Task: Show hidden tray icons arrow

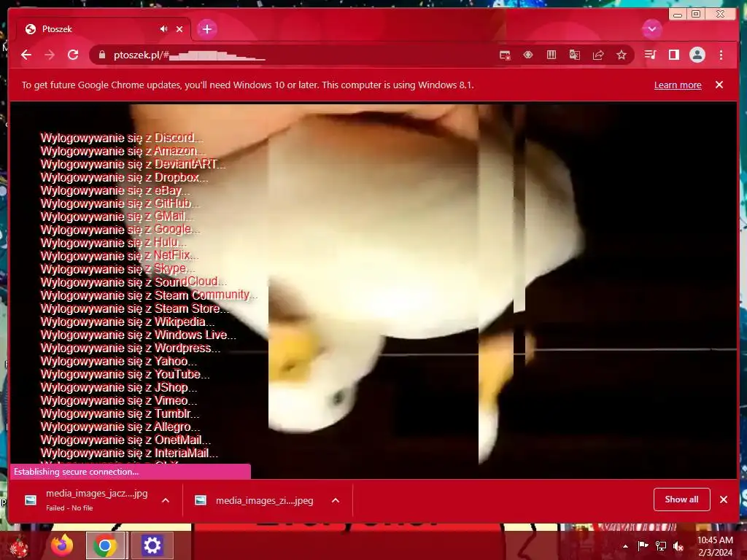Action: [x=625, y=546]
